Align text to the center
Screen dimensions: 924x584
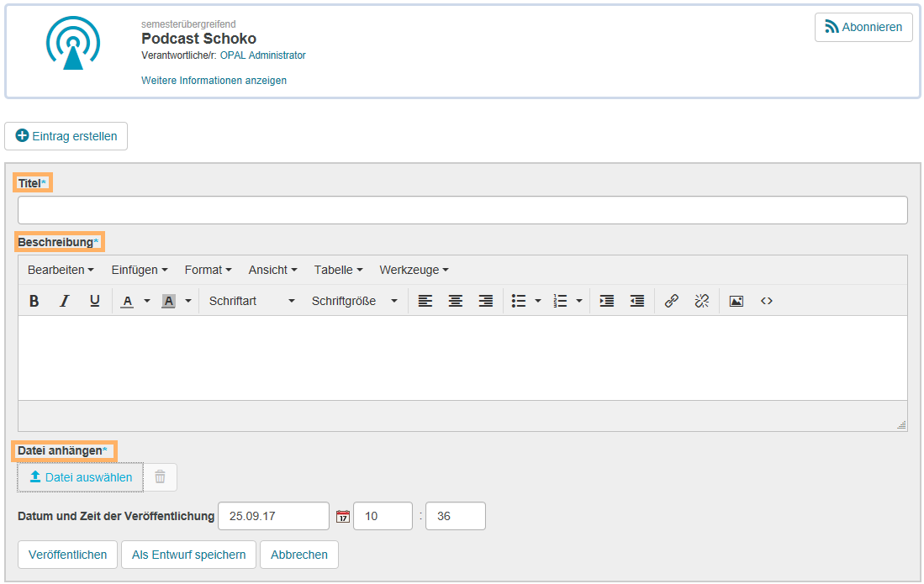coord(456,301)
